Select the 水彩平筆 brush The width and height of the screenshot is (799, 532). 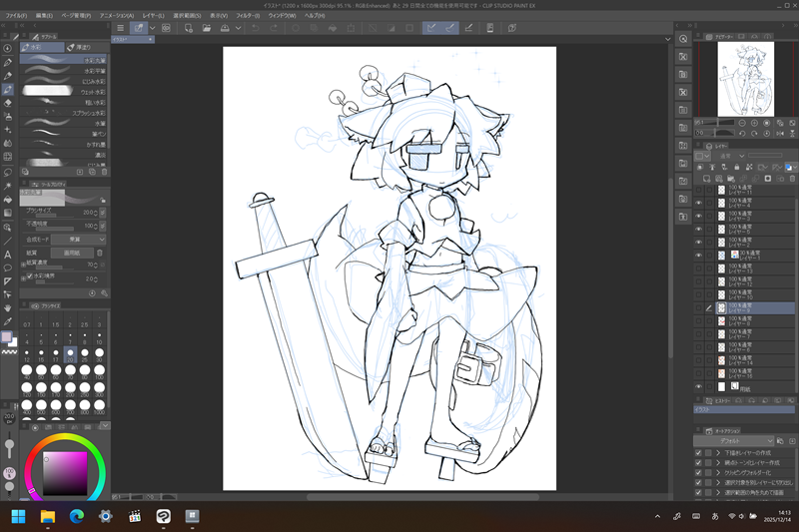tap(63, 71)
